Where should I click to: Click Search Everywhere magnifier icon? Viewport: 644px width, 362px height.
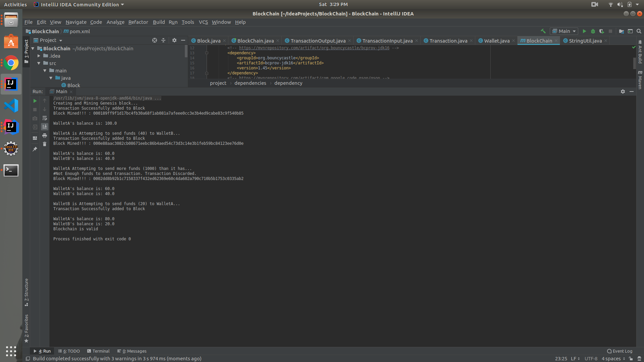click(639, 31)
